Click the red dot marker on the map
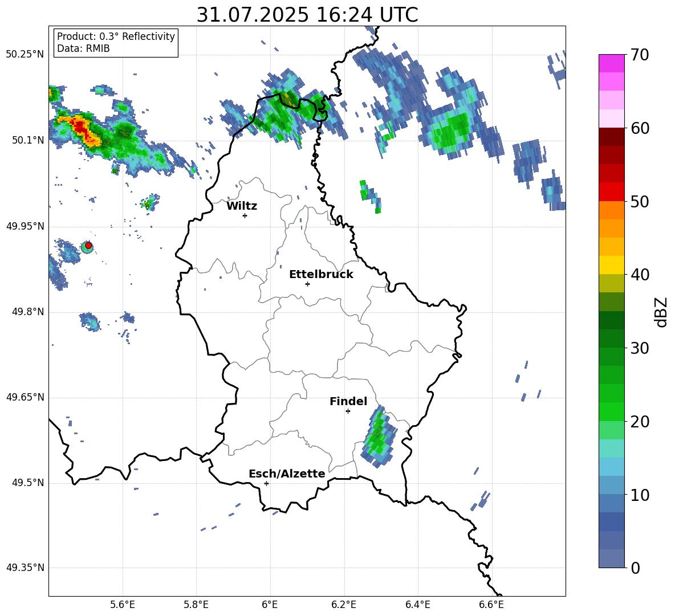This screenshot has width=675, height=616. 88,246
